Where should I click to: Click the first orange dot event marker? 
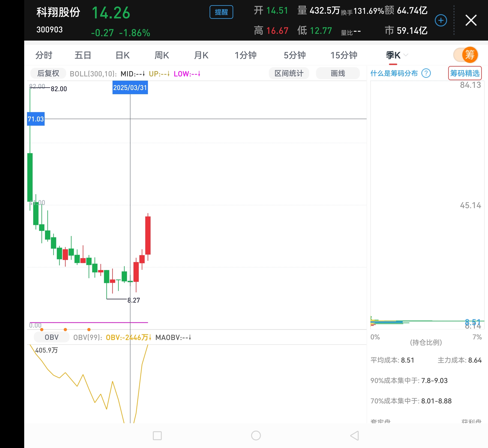pos(42,329)
